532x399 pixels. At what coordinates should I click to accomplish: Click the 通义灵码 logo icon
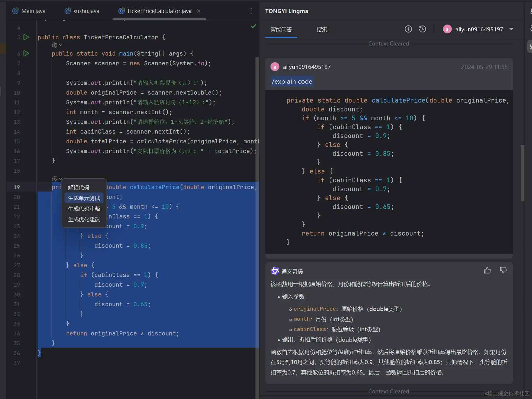coord(275,271)
